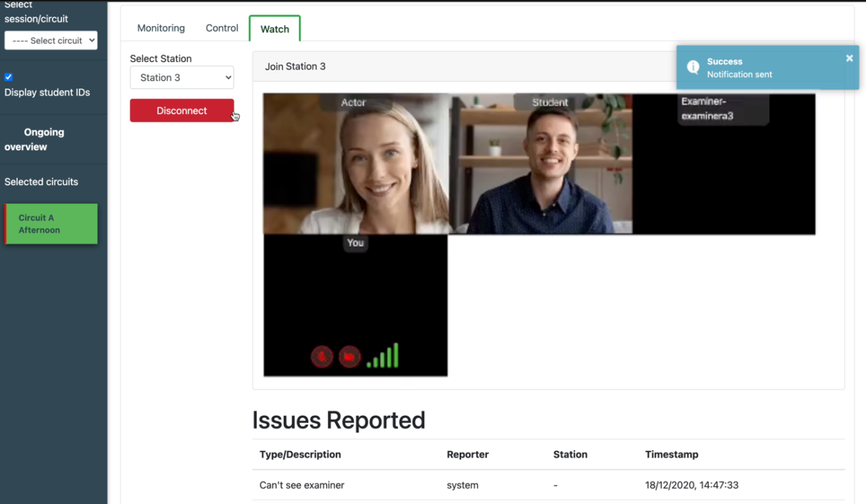Click the muted microphone icon
The width and height of the screenshot is (866, 504).
[x=322, y=357]
